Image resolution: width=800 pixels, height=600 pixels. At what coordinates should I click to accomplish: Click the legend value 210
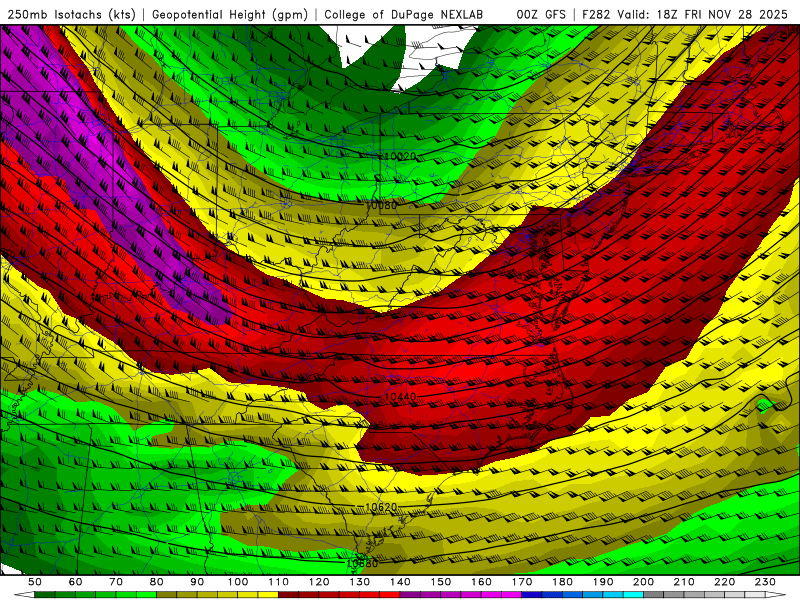click(684, 582)
